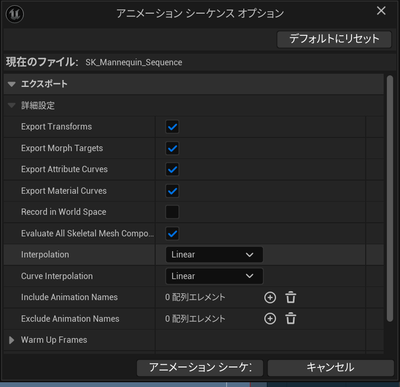This screenshot has width=400, height=387.
Task: Collapse the 詳細設定 section
Action: click(x=12, y=106)
